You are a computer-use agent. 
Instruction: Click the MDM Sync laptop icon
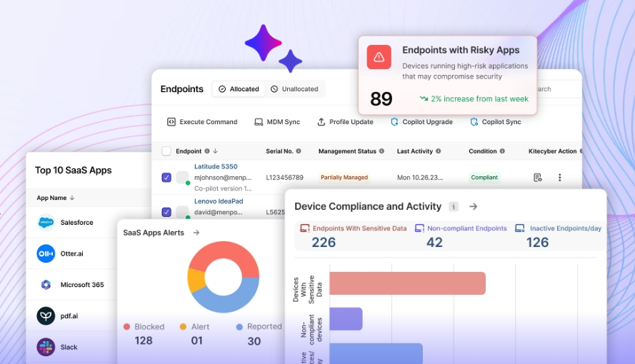pyautogui.click(x=259, y=122)
